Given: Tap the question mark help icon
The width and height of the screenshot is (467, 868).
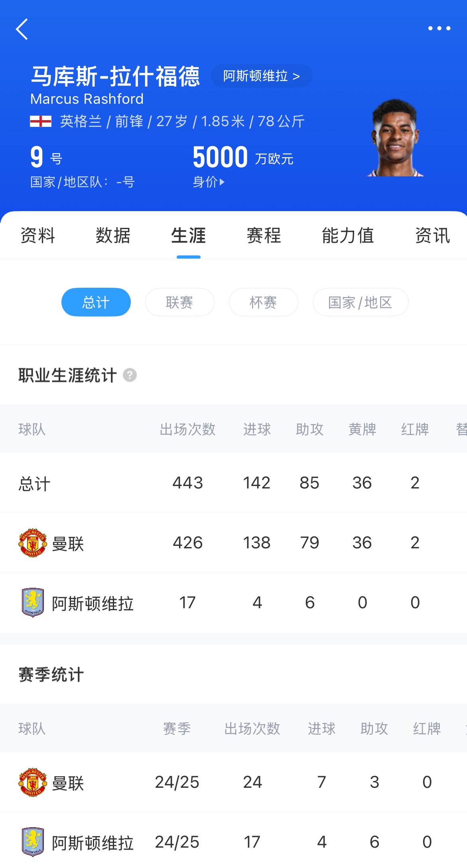Looking at the screenshot, I should click(130, 375).
